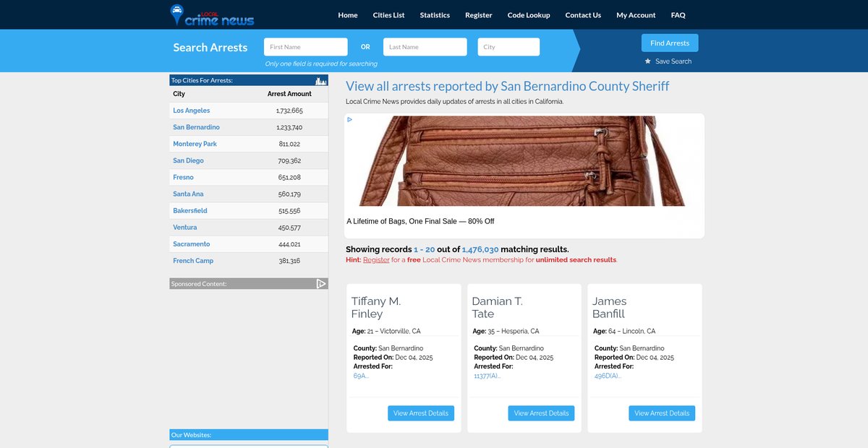
Task: Open French Camp city link
Action: coord(193,261)
